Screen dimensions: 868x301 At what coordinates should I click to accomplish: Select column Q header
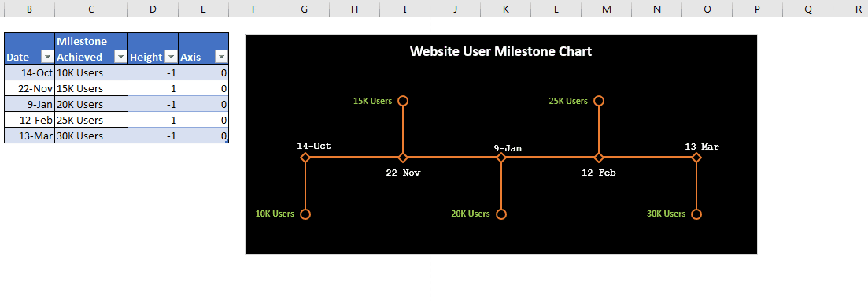point(807,9)
